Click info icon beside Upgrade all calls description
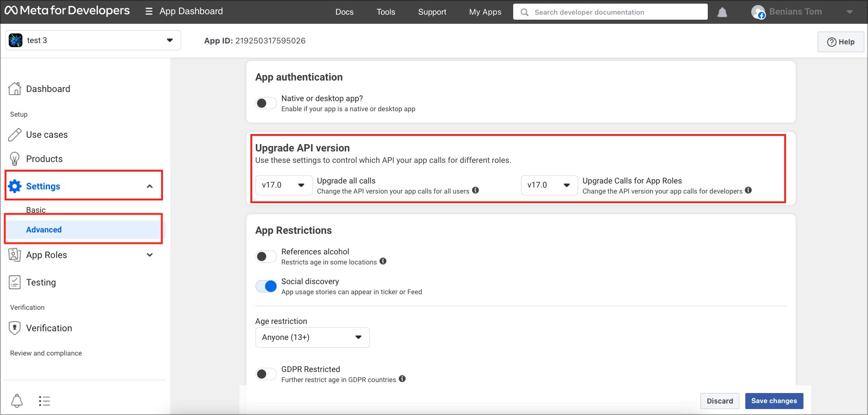 coord(476,190)
